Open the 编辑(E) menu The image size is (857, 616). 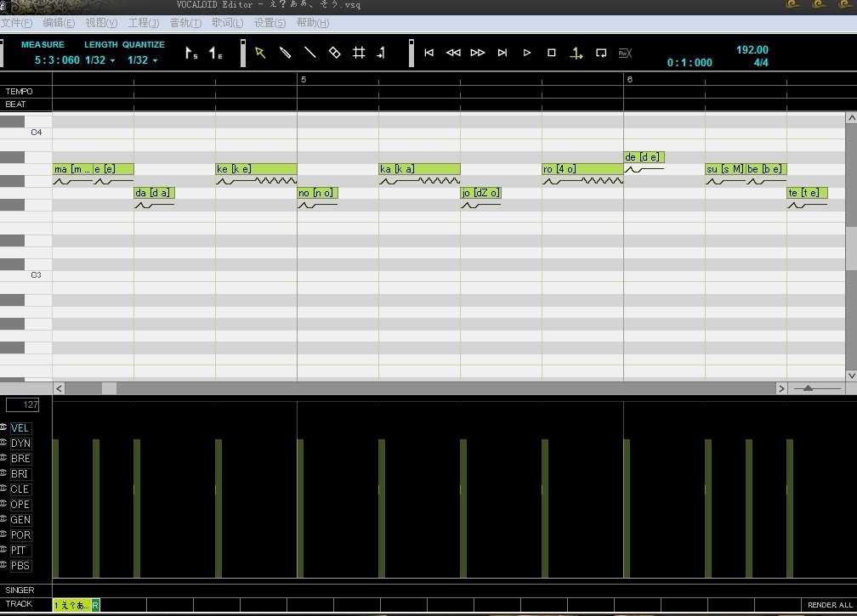[59, 23]
